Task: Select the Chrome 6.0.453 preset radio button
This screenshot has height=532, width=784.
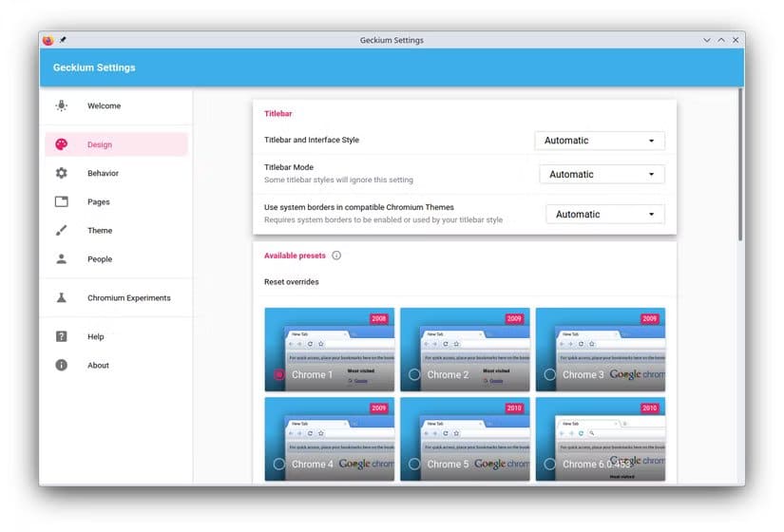Action: 550,464
